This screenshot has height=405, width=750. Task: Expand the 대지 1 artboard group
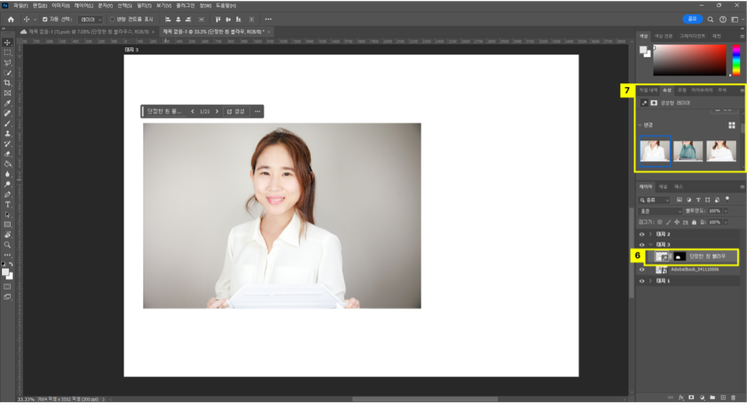pos(652,281)
